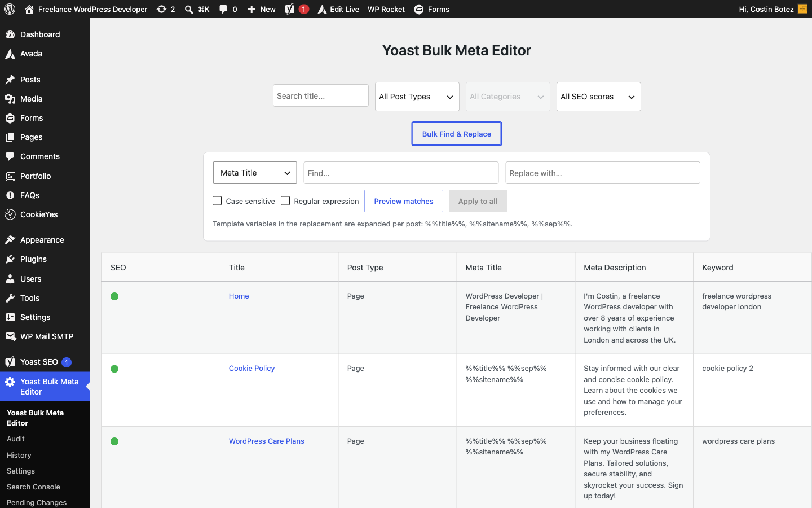
Task: Click the Apply to all button
Action: pos(478,201)
